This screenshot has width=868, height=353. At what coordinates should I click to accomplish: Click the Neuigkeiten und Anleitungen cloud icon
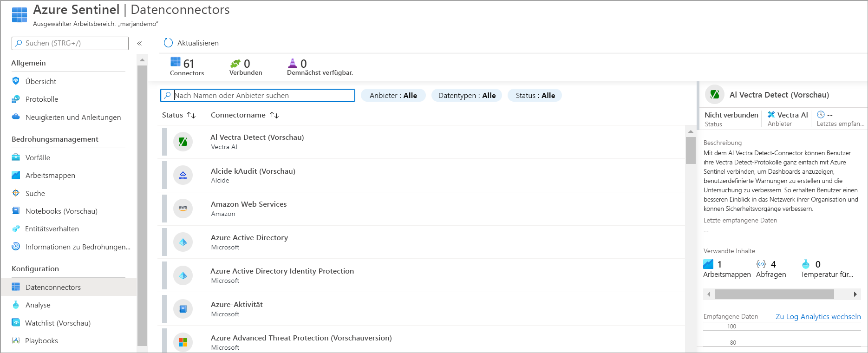16,117
